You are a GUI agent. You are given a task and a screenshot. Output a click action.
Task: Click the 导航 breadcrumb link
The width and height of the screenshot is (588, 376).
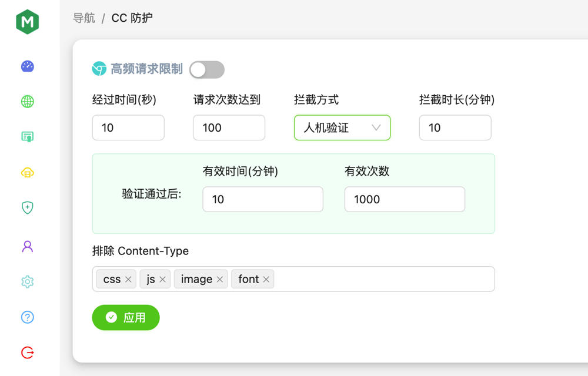click(x=84, y=18)
